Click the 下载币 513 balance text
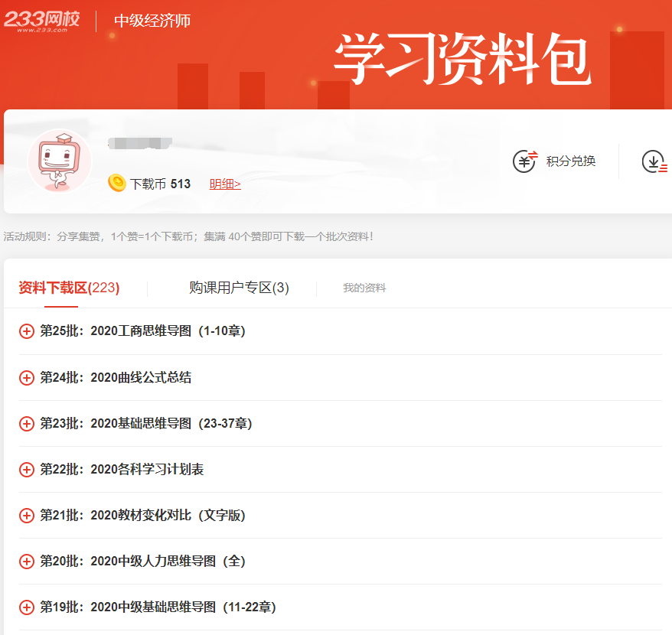Screen dimensions: 672x635 [x=160, y=184]
